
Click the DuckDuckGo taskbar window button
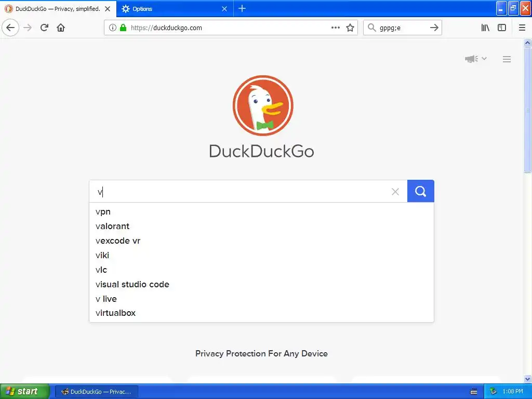click(x=97, y=392)
